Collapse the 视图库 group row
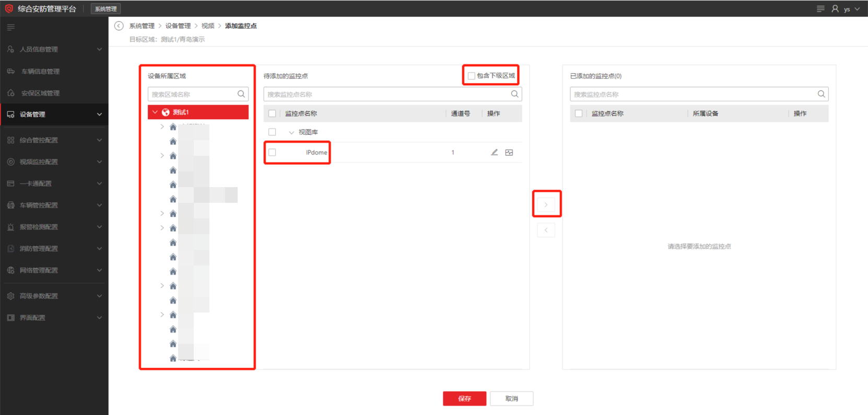The image size is (868, 415). click(291, 132)
